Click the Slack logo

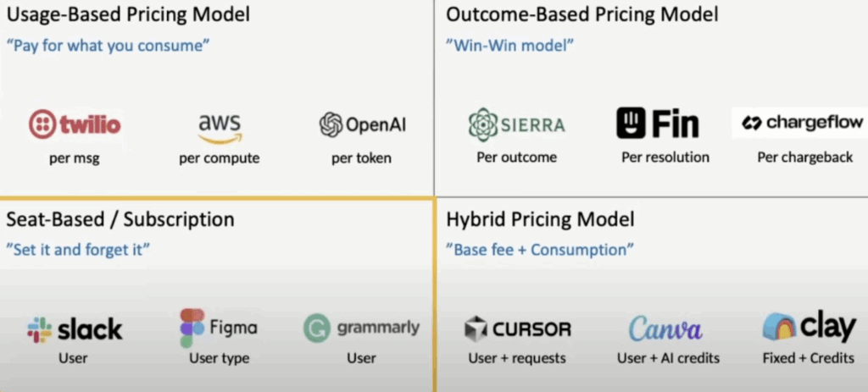[x=75, y=329]
